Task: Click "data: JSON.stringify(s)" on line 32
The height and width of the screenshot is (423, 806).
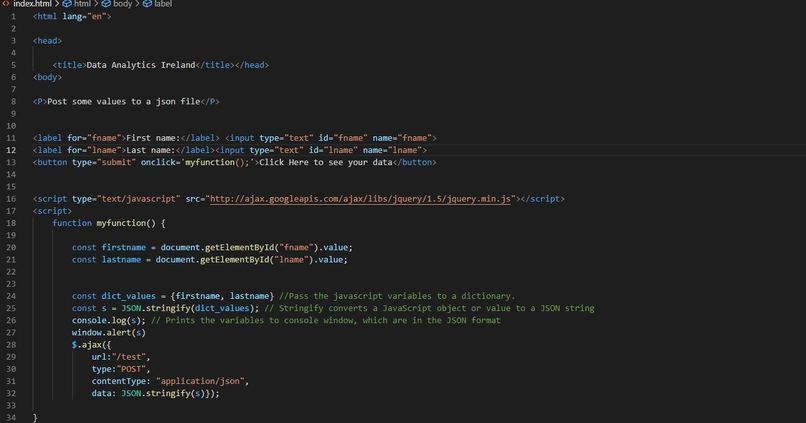Action: coord(148,393)
